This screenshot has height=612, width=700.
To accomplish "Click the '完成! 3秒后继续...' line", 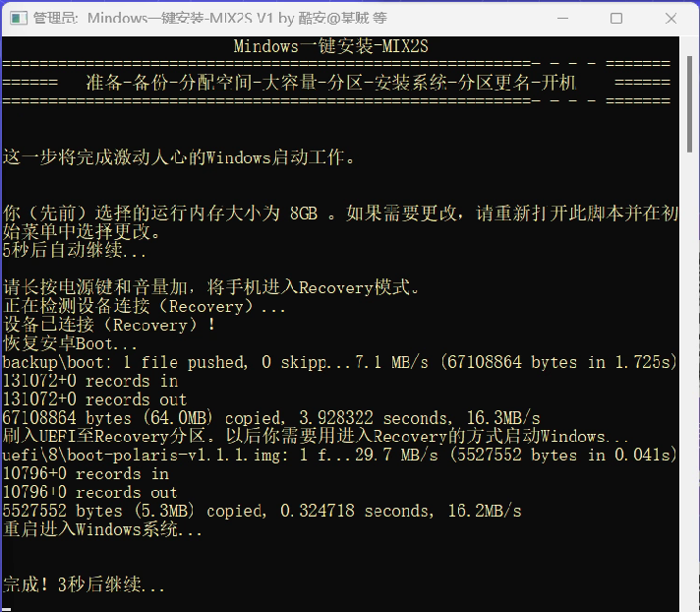I will 85,585.
